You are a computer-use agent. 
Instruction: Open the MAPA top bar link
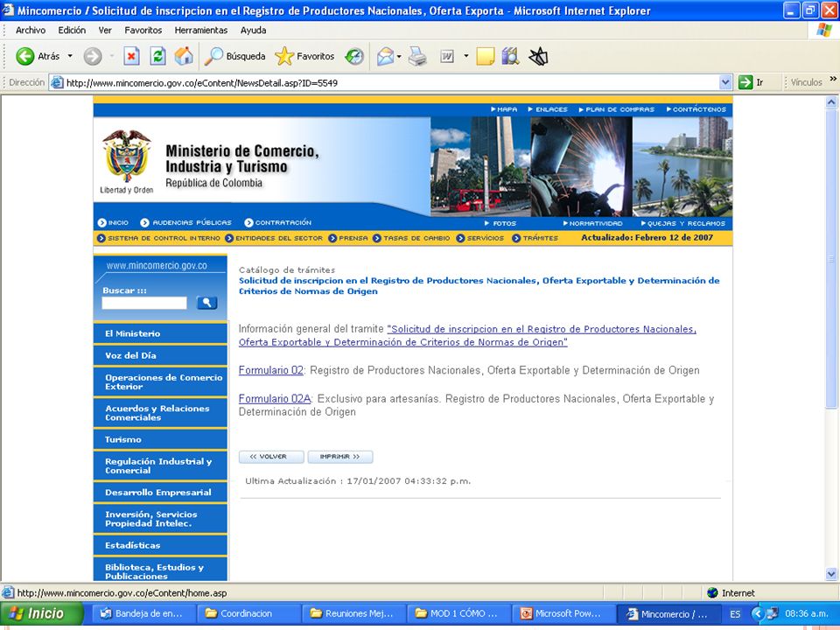point(504,109)
